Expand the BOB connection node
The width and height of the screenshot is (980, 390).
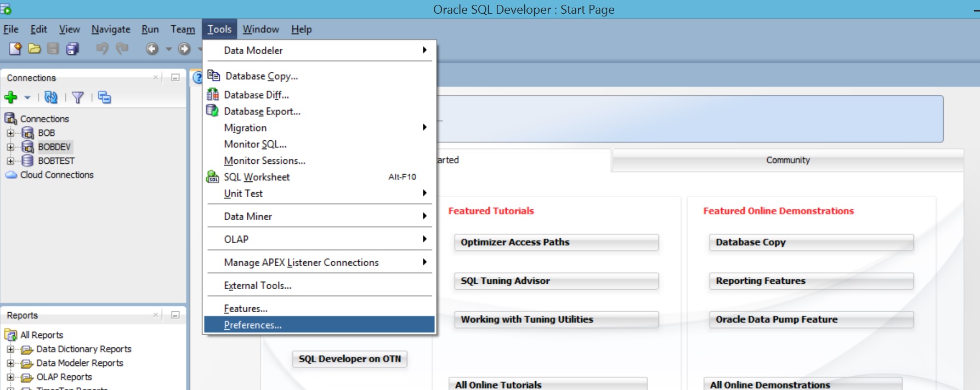pos(10,133)
